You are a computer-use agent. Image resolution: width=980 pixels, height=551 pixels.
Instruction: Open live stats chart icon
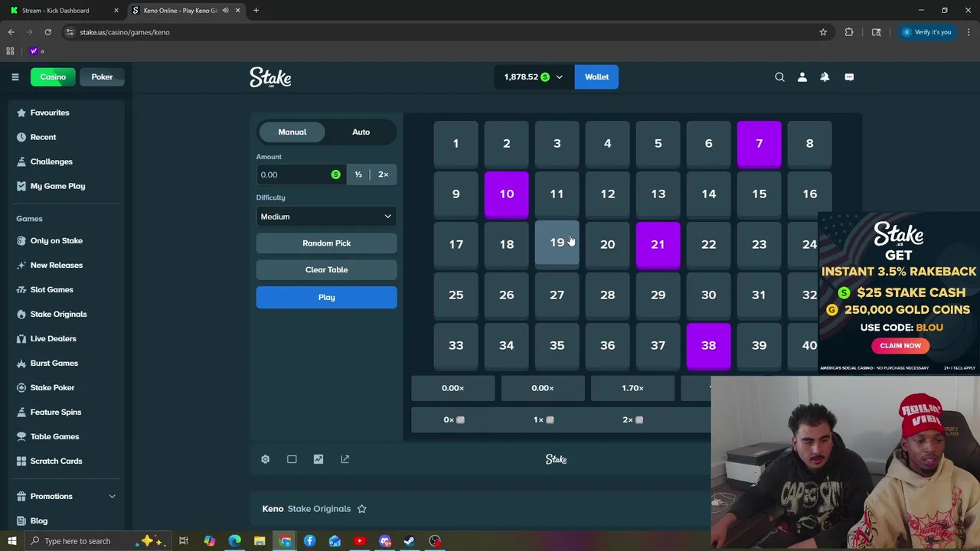[x=318, y=459]
